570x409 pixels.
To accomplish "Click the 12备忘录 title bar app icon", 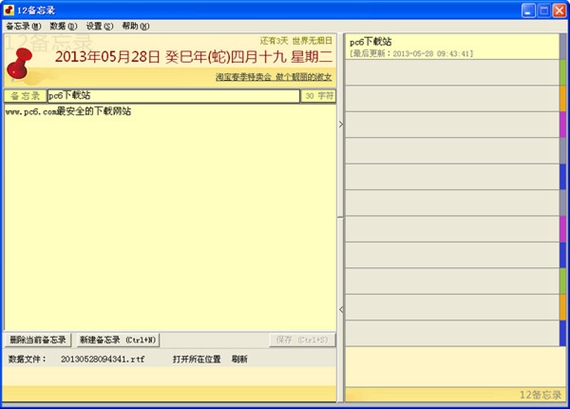I will 9,10.
